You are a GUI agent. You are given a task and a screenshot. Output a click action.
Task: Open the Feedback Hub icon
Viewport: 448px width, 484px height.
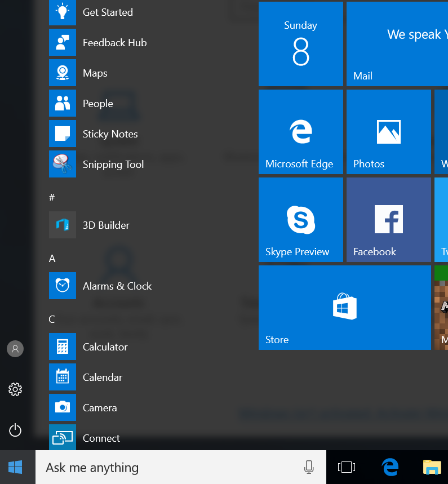(63, 42)
